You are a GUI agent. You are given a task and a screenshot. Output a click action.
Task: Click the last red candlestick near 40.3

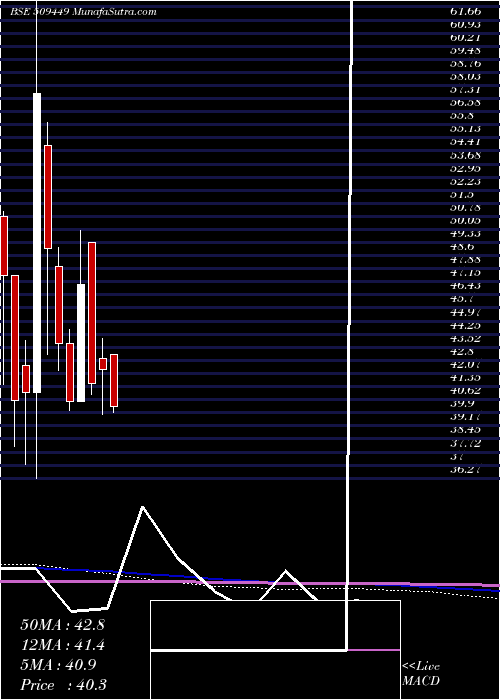click(114, 380)
